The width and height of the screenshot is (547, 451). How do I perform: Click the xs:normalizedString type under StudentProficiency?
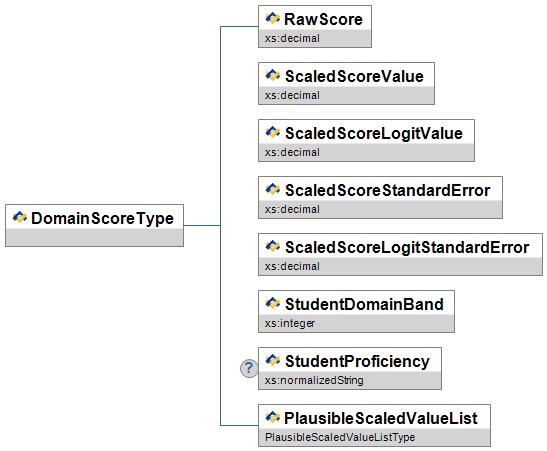pos(314,380)
